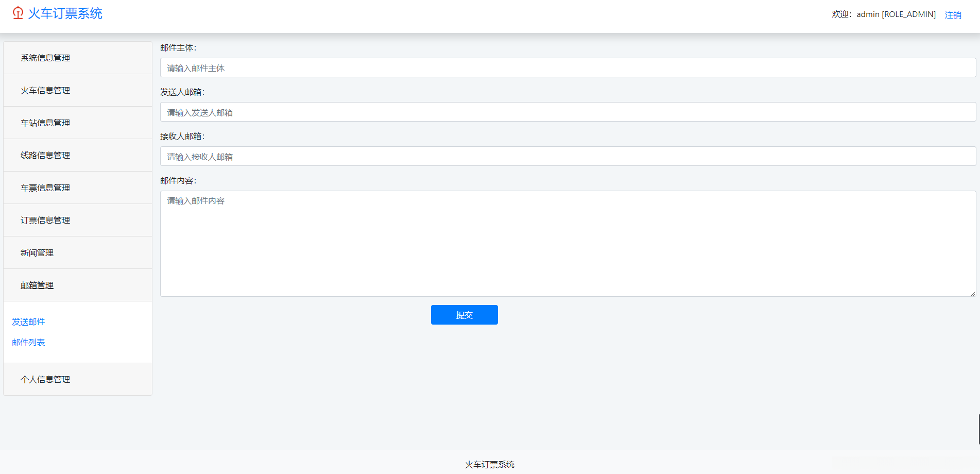Log out via the 注销 link
Image resolution: width=980 pixels, height=474 pixels.
[953, 15]
